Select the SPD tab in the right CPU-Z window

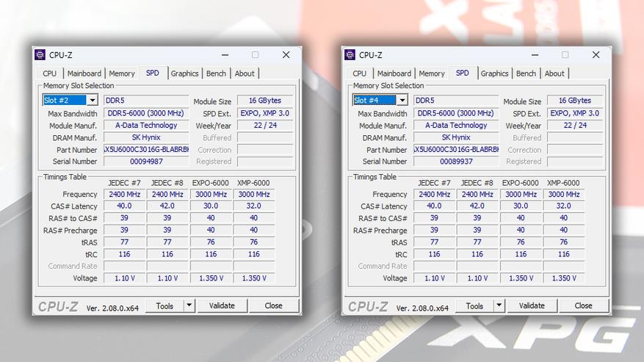coord(462,73)
